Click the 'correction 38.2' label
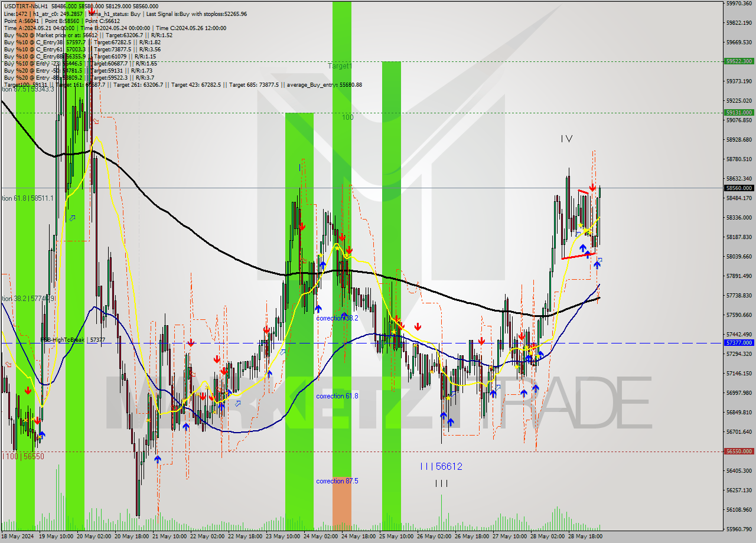 coord(337,318)
